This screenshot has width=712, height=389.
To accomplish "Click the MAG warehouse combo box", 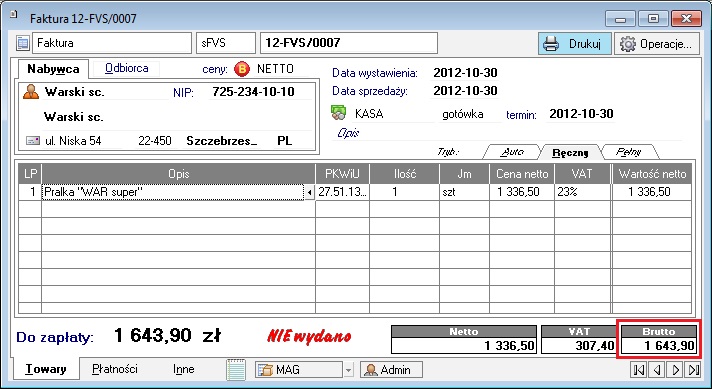I will (x=299, y=370).
